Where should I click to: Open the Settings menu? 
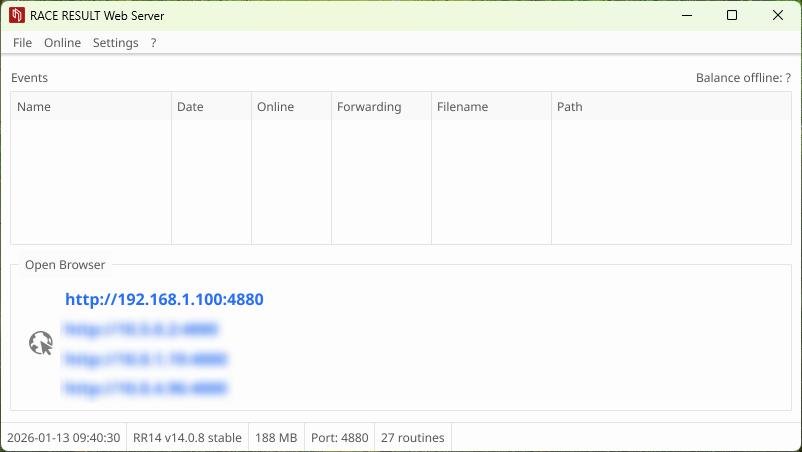tap(115, 43)
